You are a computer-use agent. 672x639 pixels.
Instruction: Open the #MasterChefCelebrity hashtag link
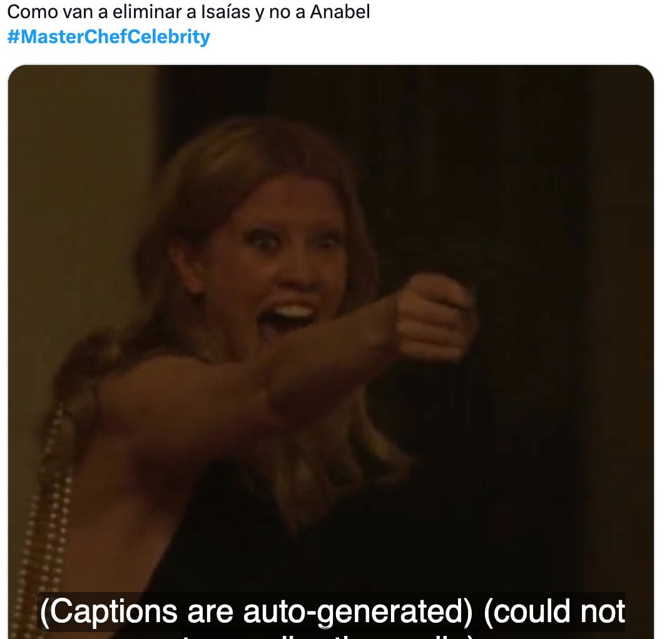tap(109, 36)
